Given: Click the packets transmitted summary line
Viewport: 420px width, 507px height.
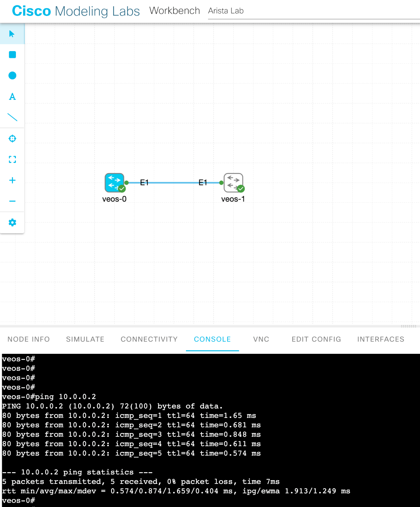Looking at the screenshot, I should 141,482.
